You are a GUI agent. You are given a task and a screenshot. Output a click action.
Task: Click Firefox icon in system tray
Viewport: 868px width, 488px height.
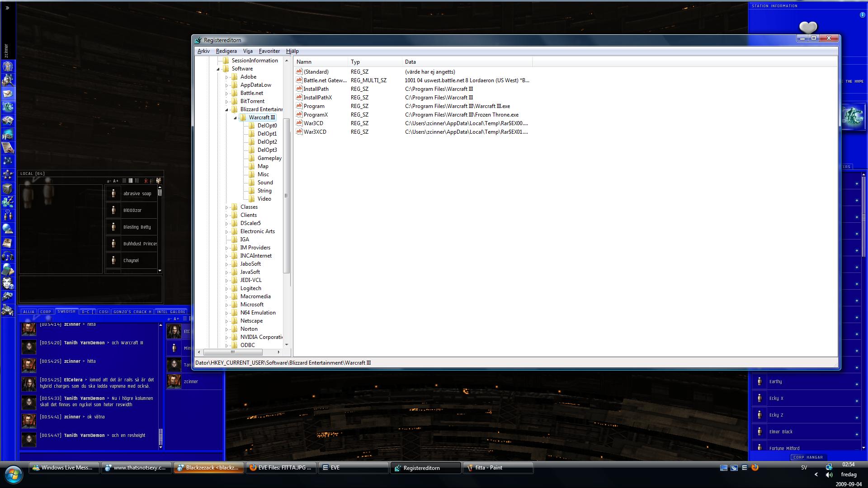(755, 468)
